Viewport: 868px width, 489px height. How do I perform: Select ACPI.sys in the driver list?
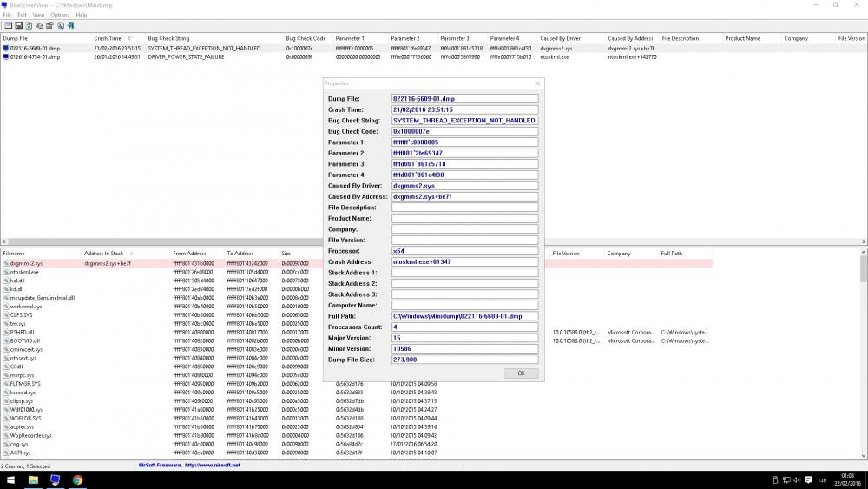click(21, 453)
